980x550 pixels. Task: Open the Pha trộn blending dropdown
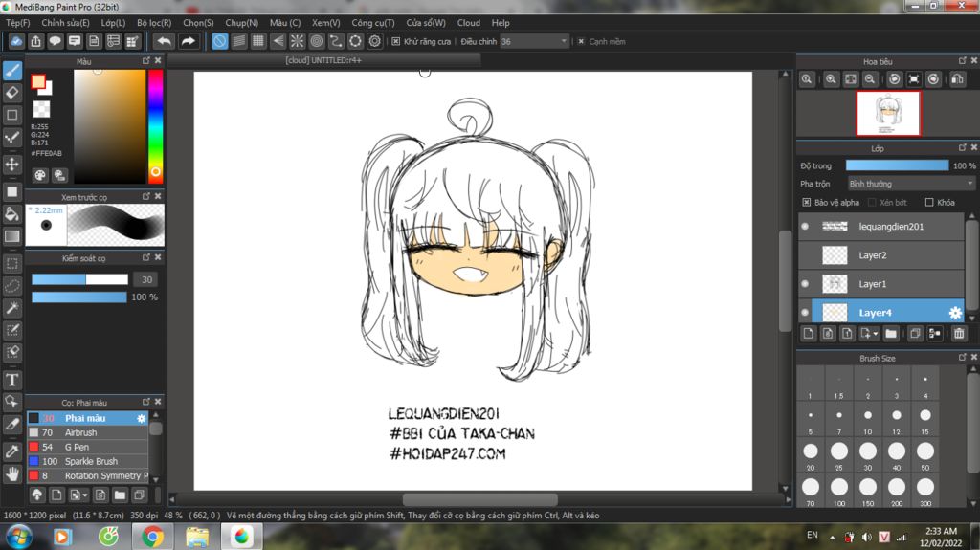(x=910, y=184)
